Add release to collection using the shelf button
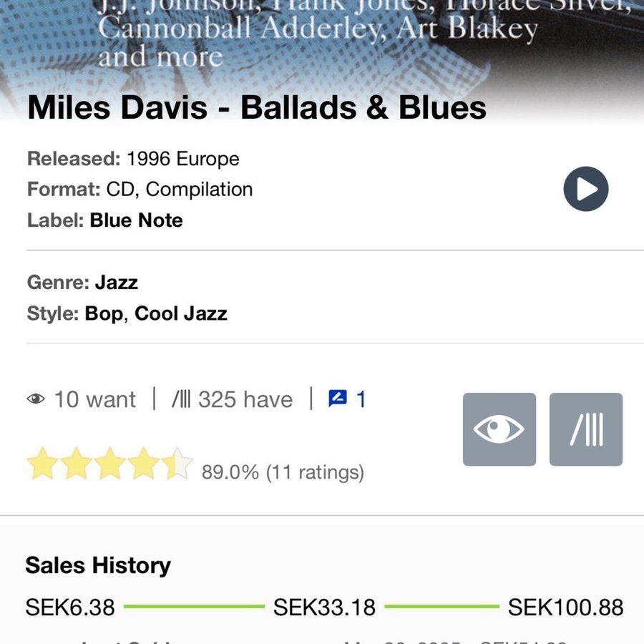 point(586,429)
